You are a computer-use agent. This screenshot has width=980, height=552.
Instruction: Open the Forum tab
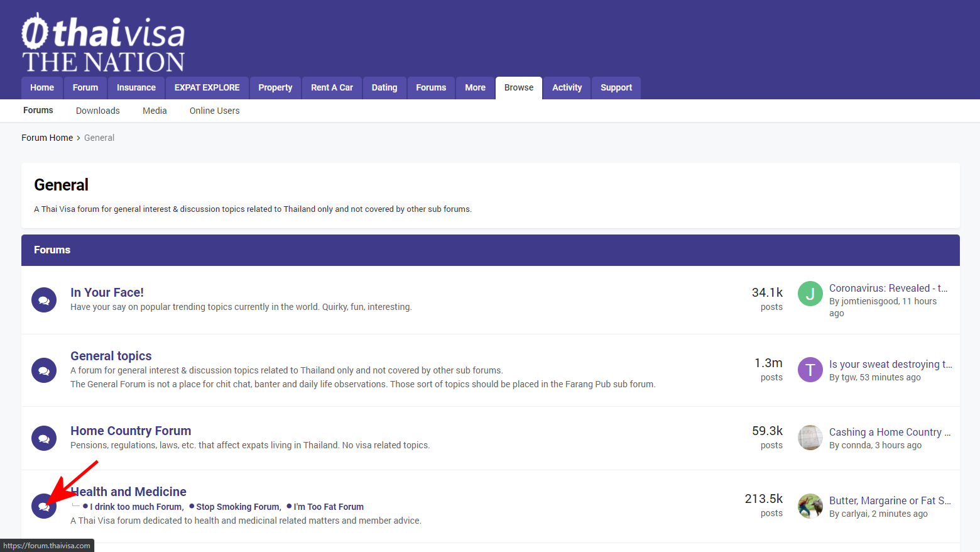pyautogui.click(x=85, y=88)
